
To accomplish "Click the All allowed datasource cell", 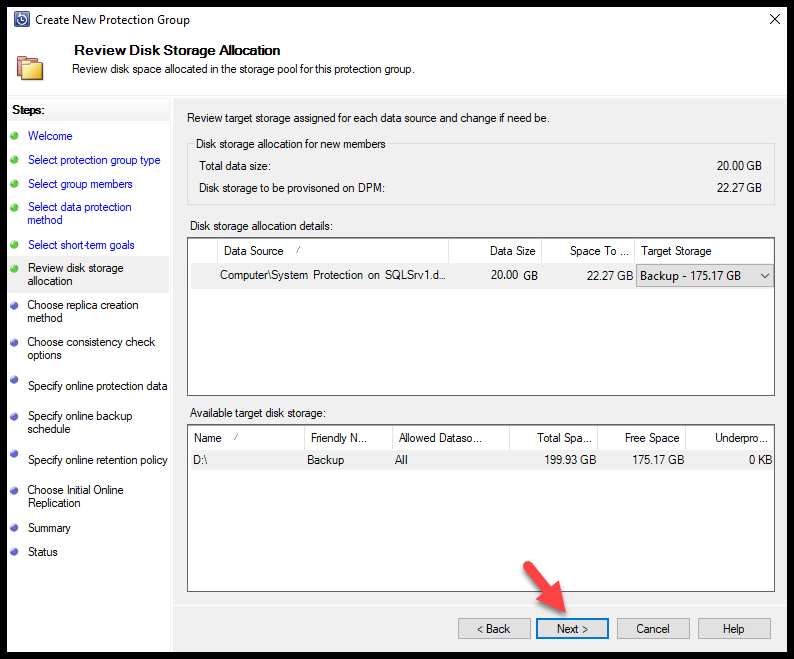I will pos(401,460).
